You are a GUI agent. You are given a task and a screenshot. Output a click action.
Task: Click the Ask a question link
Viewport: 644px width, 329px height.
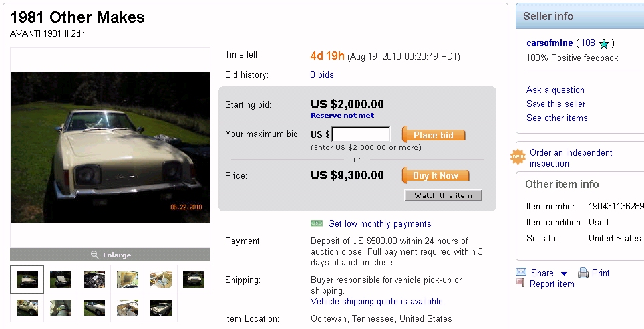[x=555, y=90]
